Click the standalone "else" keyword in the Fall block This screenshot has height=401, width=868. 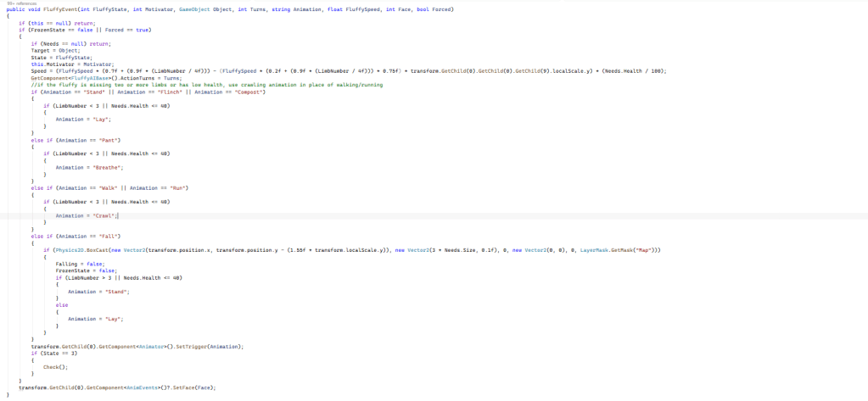click(x=61, y=304)
